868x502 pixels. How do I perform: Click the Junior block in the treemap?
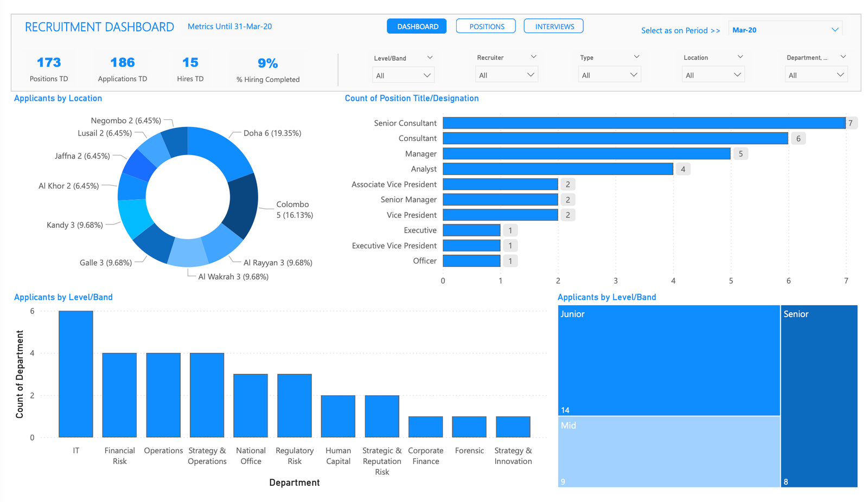tap(667, 361)
